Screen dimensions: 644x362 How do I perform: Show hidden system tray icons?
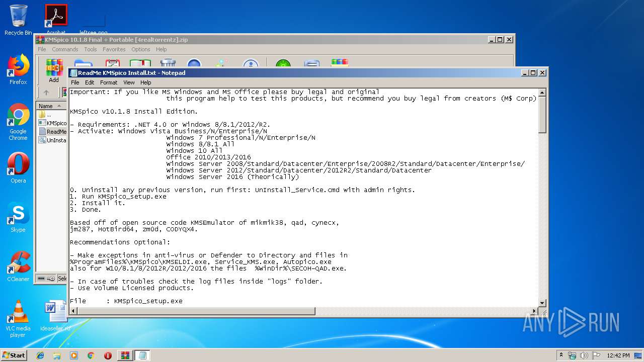point(561,355)
